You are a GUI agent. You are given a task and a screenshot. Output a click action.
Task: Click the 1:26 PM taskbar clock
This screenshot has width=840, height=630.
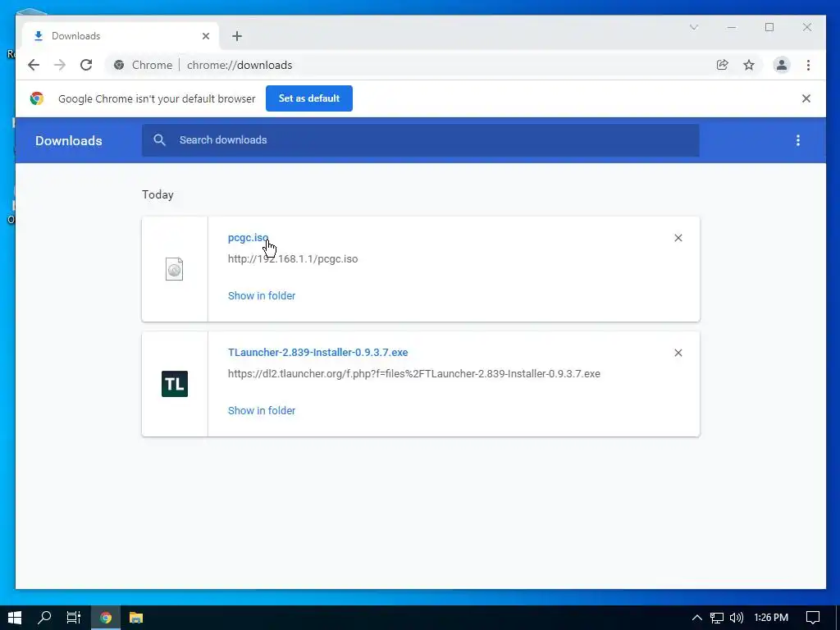(771, 618)
